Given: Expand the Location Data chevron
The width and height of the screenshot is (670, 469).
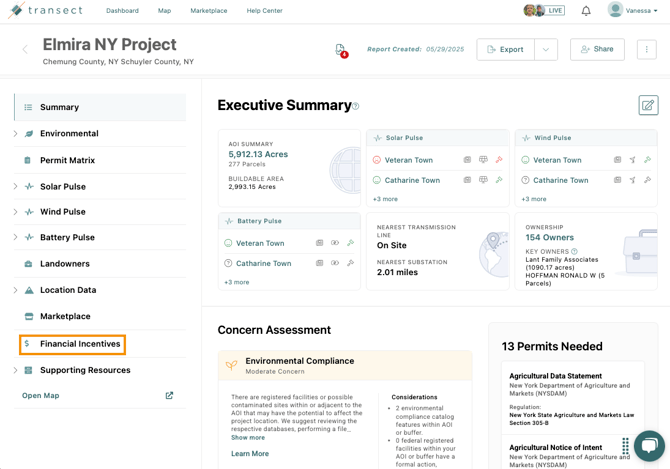Looking at the screenshot, I should 15,290.
